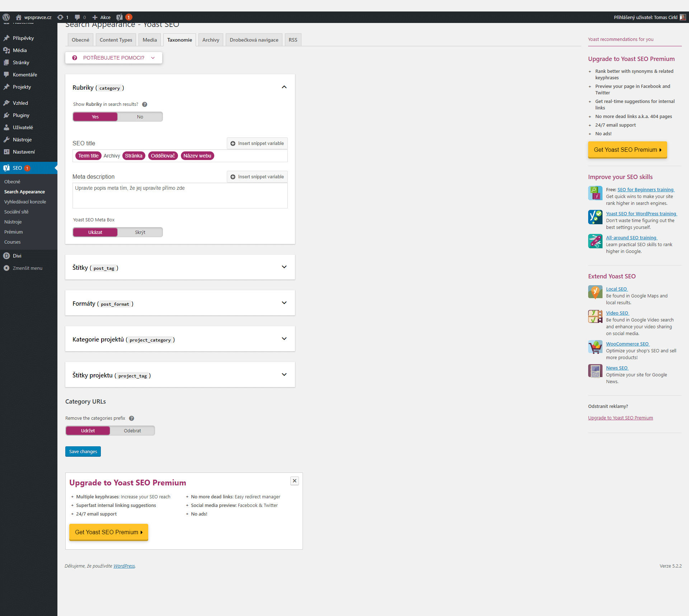Open wpspravce.cz home icon in admin bar

19,17
